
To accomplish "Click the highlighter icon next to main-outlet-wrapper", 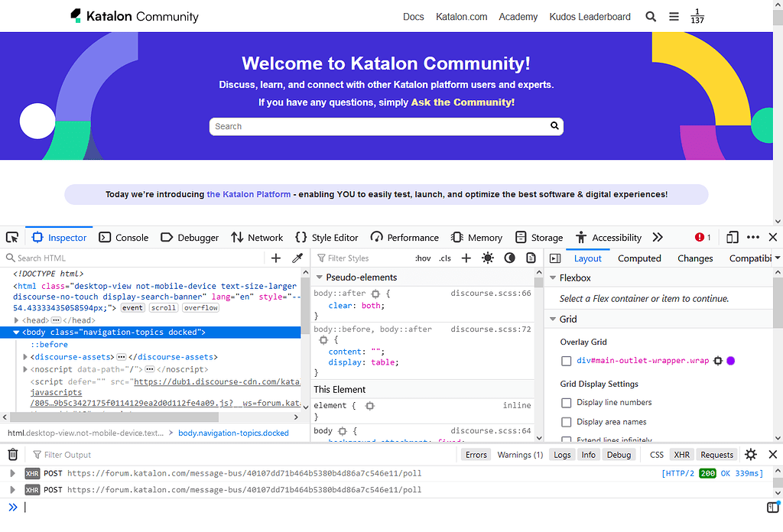I will click(x=718, y=360).
